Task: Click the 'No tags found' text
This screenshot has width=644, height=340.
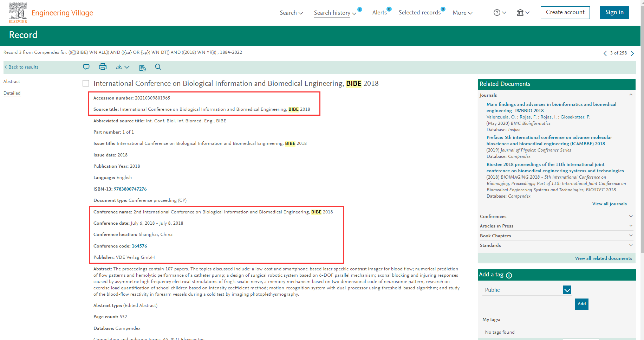Action: 500,332
